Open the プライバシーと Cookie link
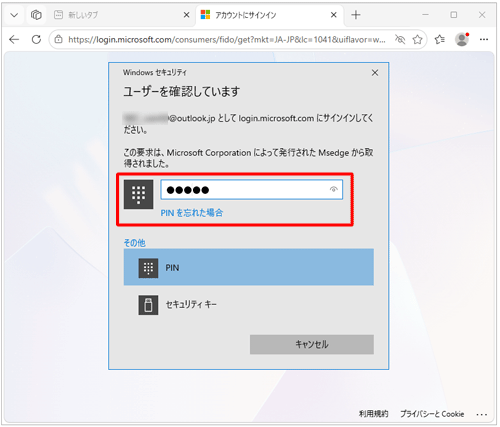 pos(432,414)
